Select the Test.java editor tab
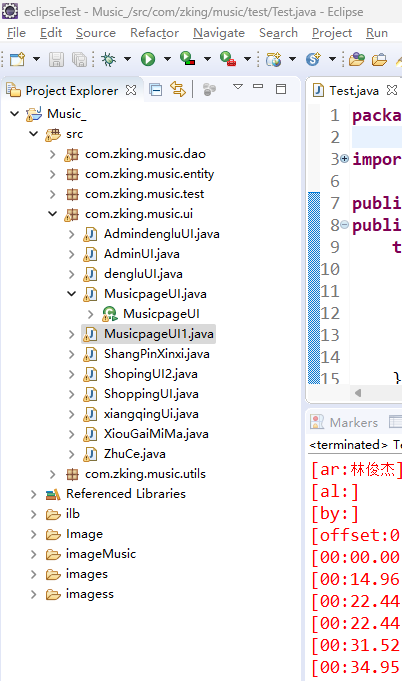 click(354, 90)
